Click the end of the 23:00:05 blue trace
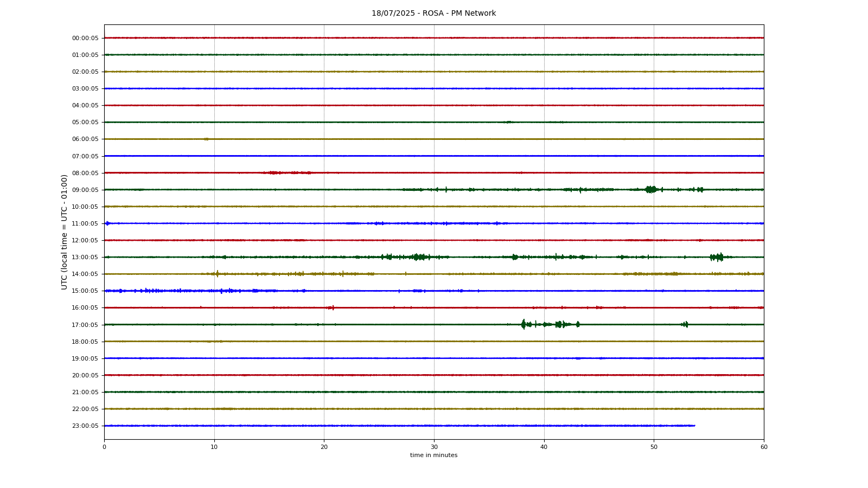 [694, 426]
